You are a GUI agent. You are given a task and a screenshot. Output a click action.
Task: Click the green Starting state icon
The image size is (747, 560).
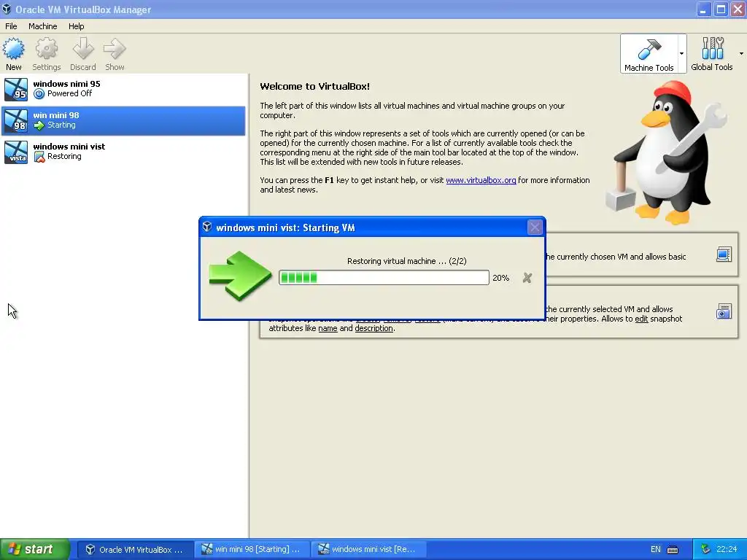click(x=39, y=125)
